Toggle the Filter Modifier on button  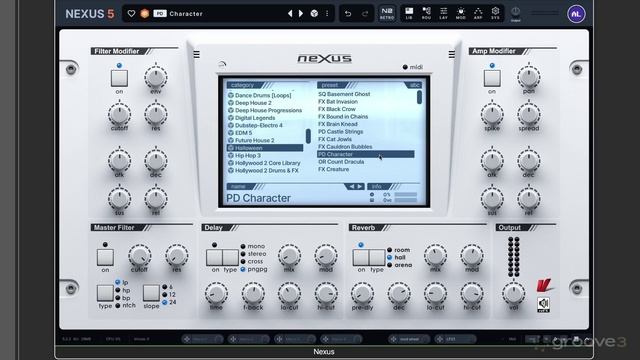coord(119,78)
